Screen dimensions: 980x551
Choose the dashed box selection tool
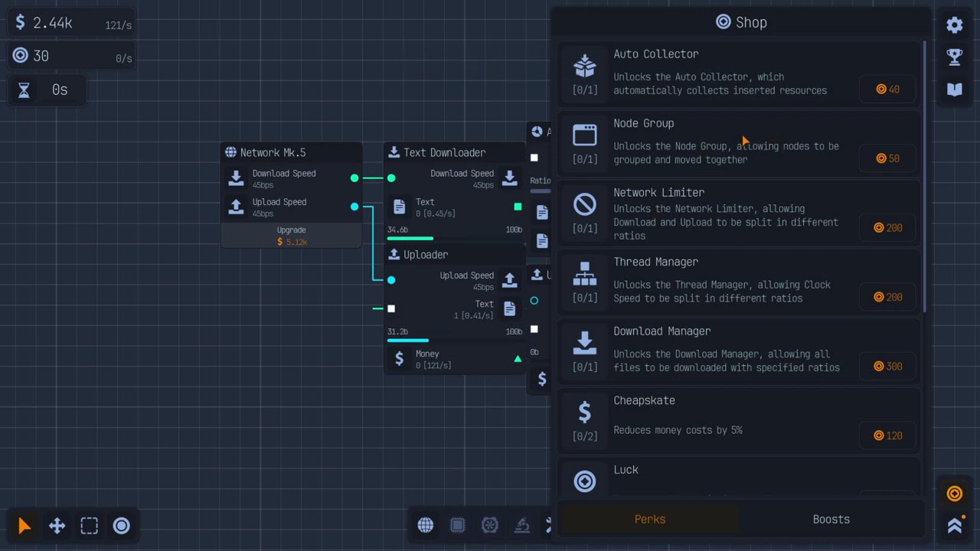pos(90,526)
